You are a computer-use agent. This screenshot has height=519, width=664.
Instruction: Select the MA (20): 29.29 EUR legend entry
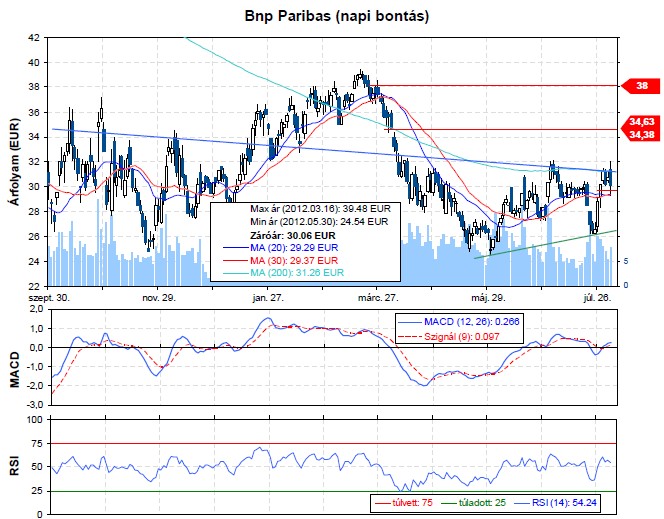coord(280,248)
